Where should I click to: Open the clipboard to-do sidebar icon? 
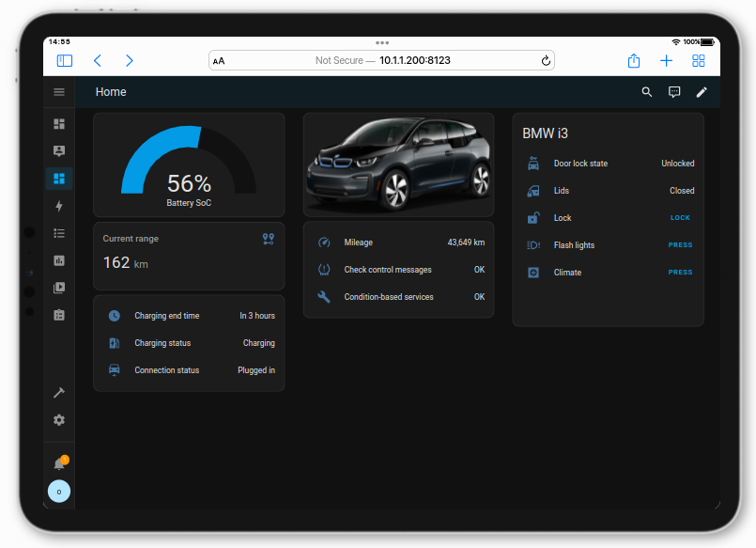(59, 315)
